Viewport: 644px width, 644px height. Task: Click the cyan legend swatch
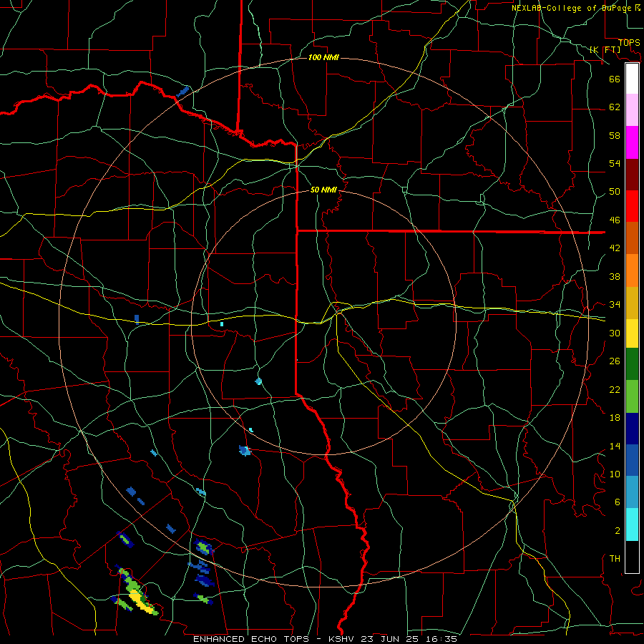point(632,525)
